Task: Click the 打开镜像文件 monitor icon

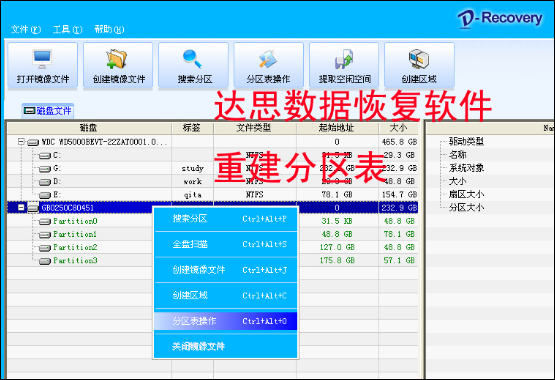Action: pos(42,59)
